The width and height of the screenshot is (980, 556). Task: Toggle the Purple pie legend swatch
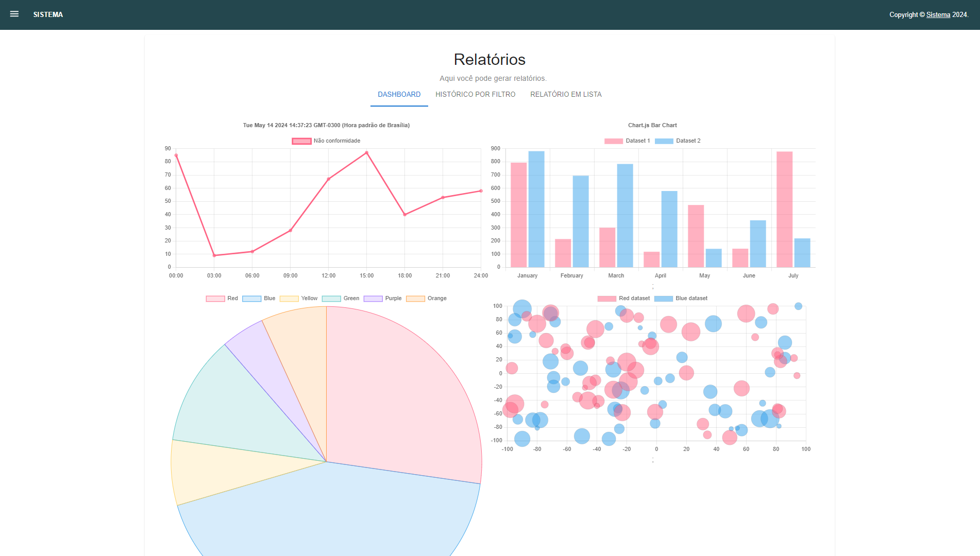[x=373, y=299]
